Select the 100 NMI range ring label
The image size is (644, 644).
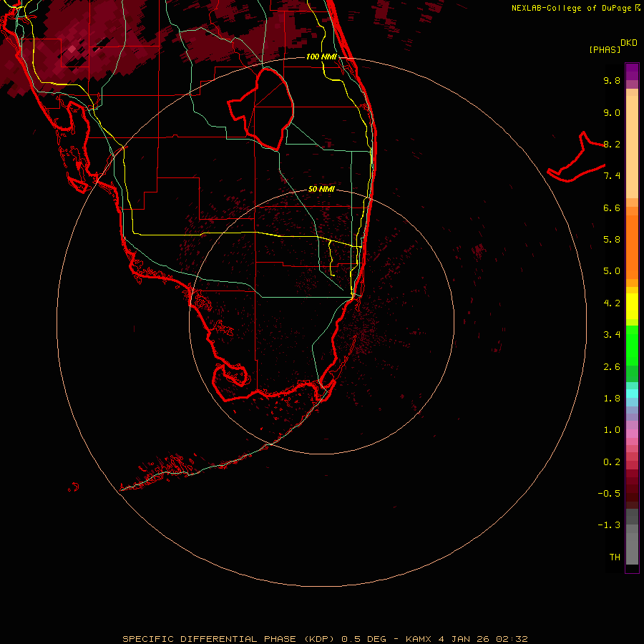tap(321, 57)
